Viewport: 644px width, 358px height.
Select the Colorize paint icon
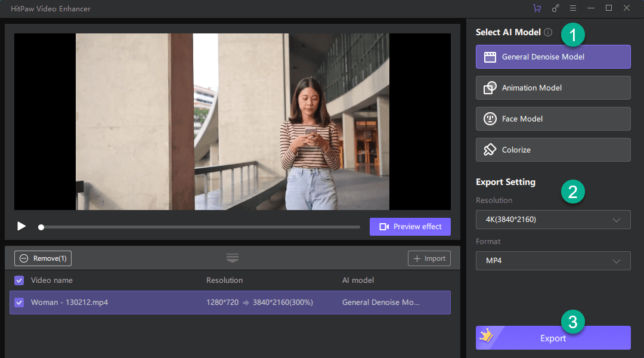coord(490,150)
